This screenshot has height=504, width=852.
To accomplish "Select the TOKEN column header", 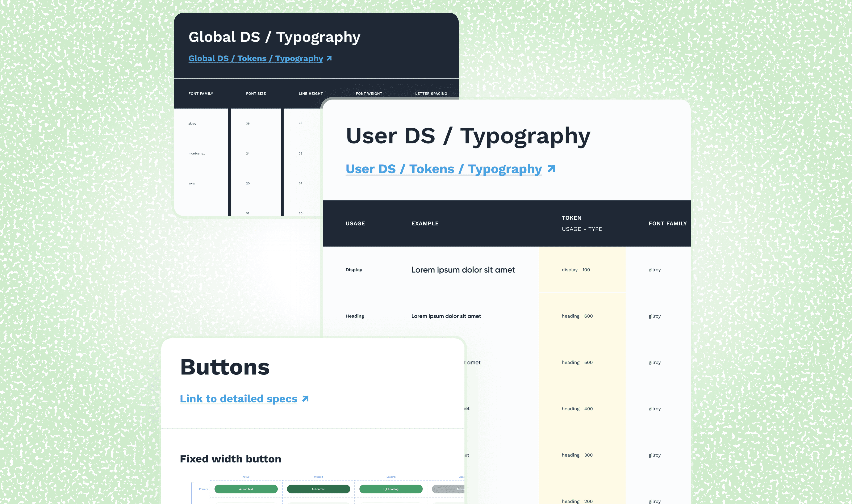I will (x=571, y=218).
